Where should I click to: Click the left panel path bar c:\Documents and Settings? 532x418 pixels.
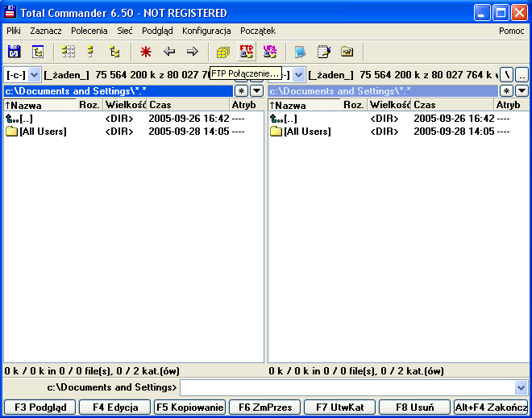[x=118, y=91]
